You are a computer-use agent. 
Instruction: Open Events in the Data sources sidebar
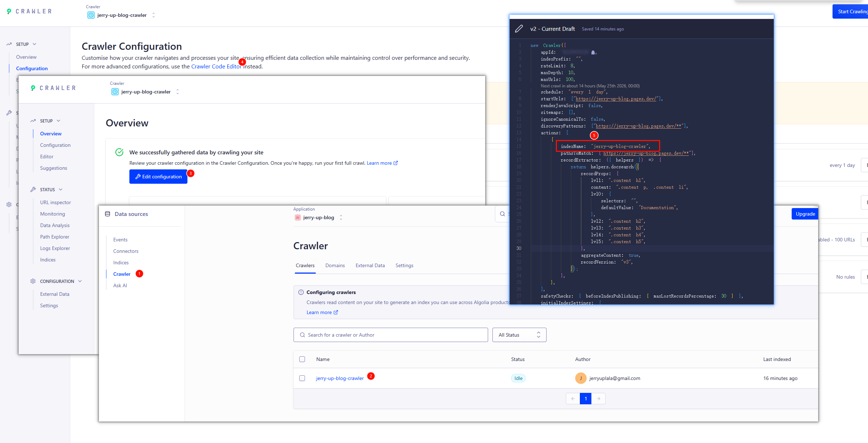pos(120,240)
